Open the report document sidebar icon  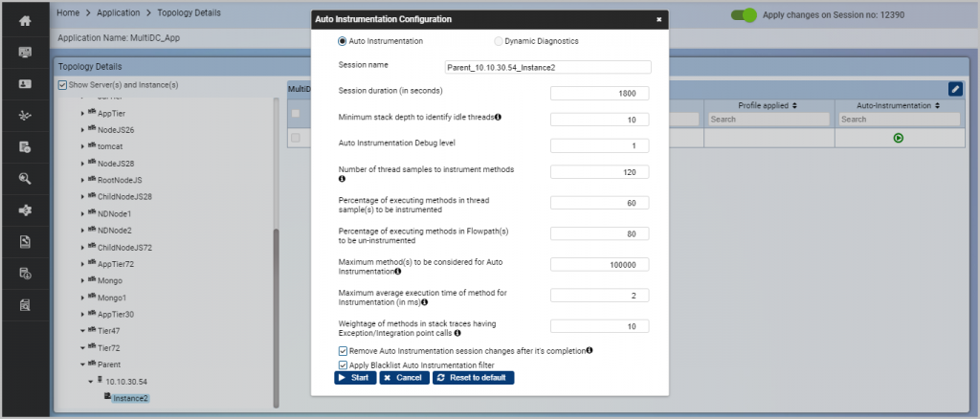point(25,242)
